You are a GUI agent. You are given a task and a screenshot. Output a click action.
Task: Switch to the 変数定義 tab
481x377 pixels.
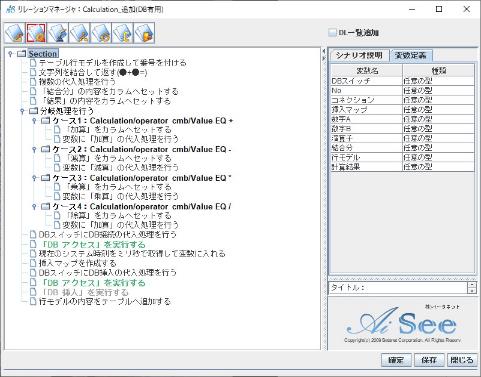tap(411, 56)
